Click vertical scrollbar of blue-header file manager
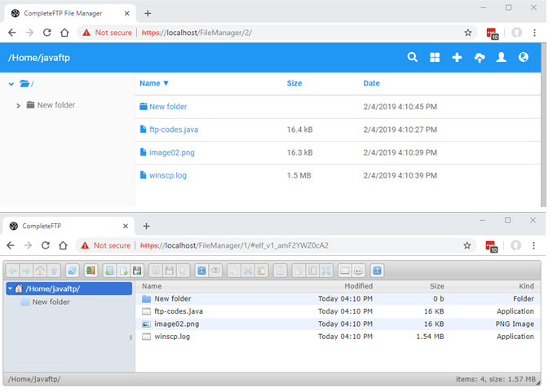Viewport: 557px width, 392px height. click(x=543, y=124)
